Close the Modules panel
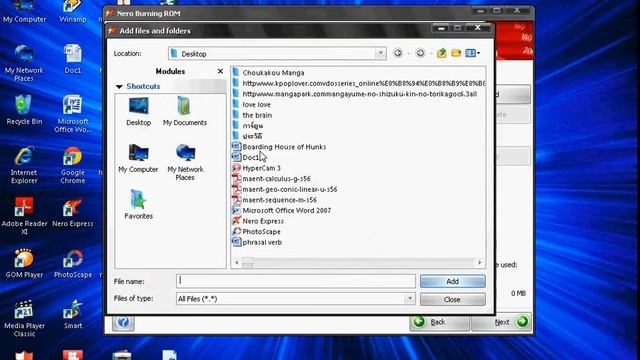Screen dimensions: 640x360 point(220,71)
